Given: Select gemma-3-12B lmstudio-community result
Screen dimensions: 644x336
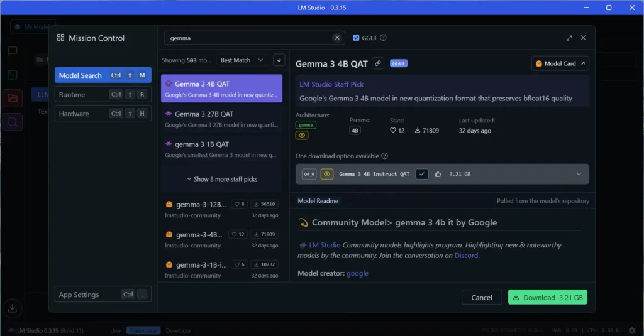Looking at the screenshot, I should point(222,209).
